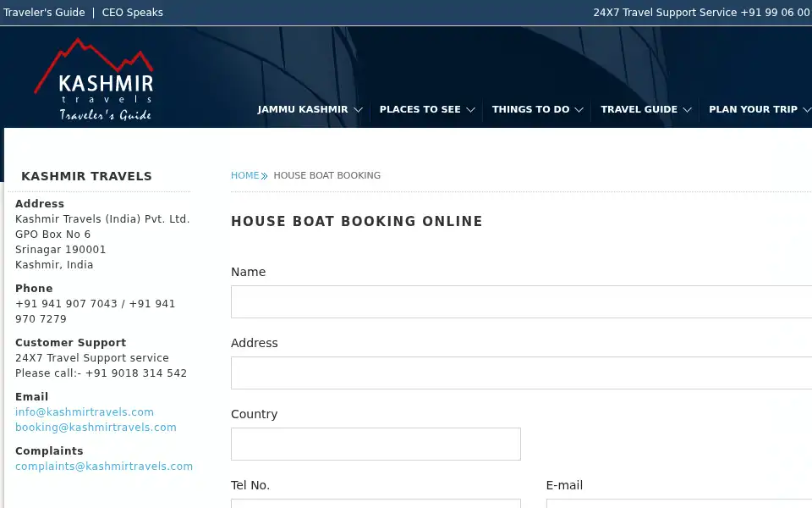Focus the E-mail input field
The height and width of the screenshot is (508, 812).
pos(679,503)
